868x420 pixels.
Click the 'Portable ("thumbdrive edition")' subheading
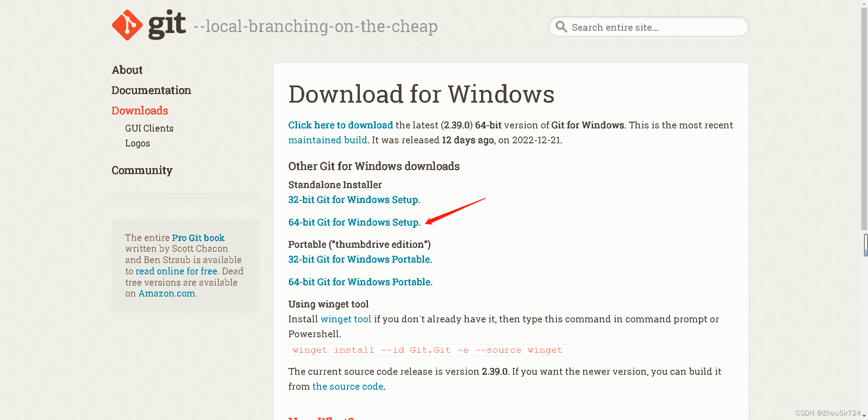[x=359, y=245]
